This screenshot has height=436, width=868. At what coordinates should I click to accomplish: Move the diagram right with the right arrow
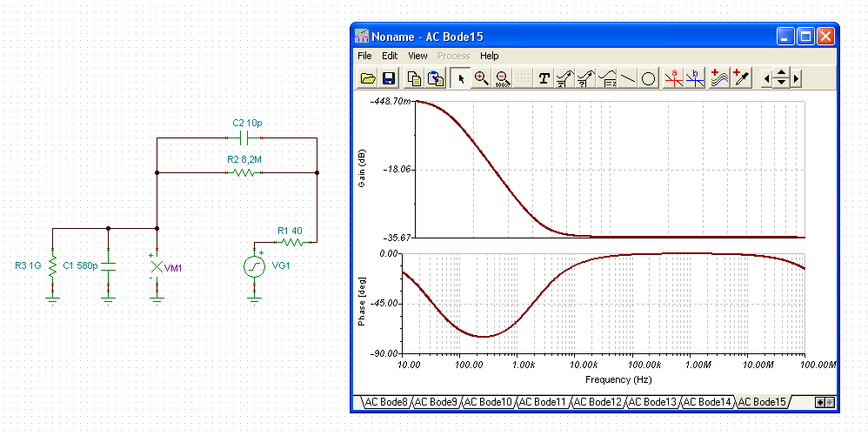(796, 78)
